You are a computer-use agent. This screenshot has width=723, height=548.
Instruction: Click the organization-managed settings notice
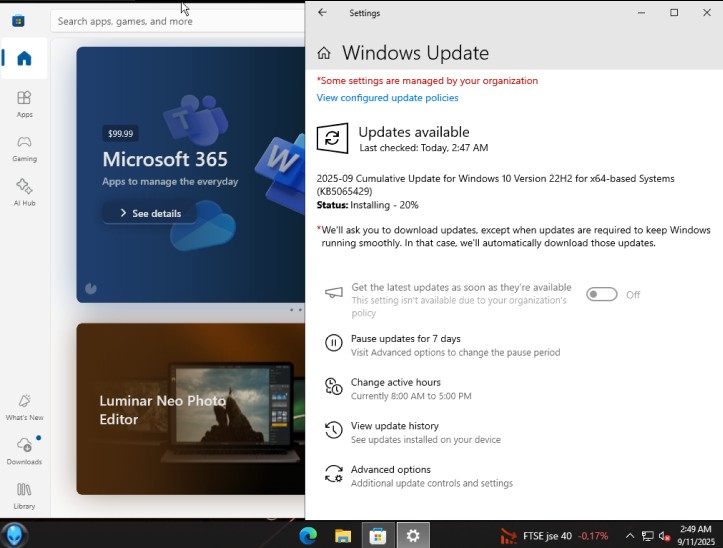coord(427,81)
